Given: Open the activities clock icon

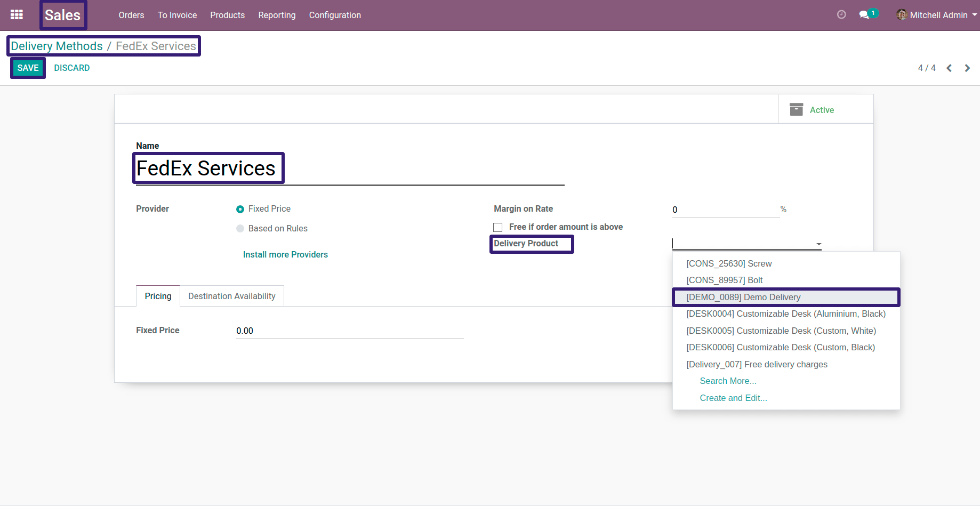Looking at the screenshot, I should point(841,15).
